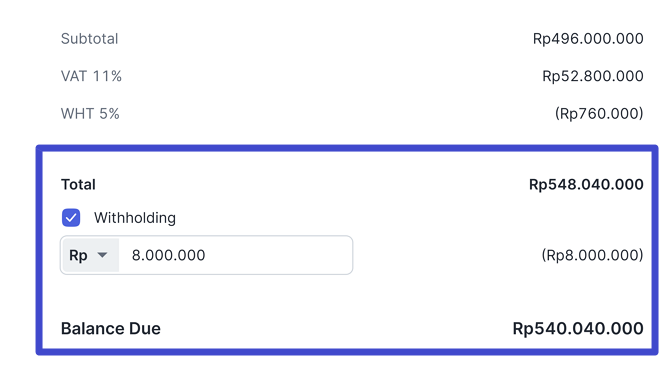
Task: Select the Subtotal label
Action: click(x=89, y=39)
